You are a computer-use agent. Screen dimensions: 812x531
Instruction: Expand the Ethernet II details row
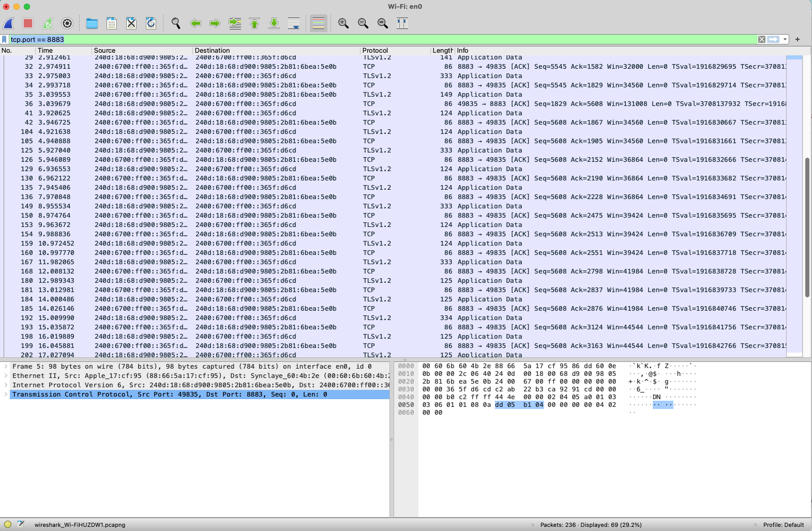click(6, 376)
